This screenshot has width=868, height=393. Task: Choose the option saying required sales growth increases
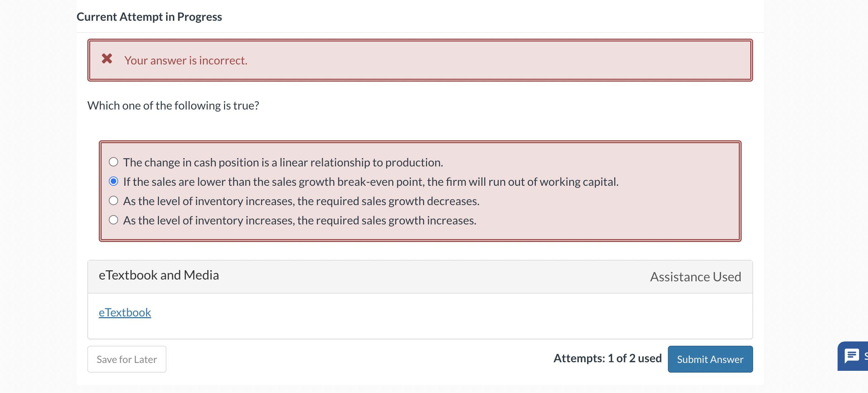pyautogui.click(x=113, y=220)
